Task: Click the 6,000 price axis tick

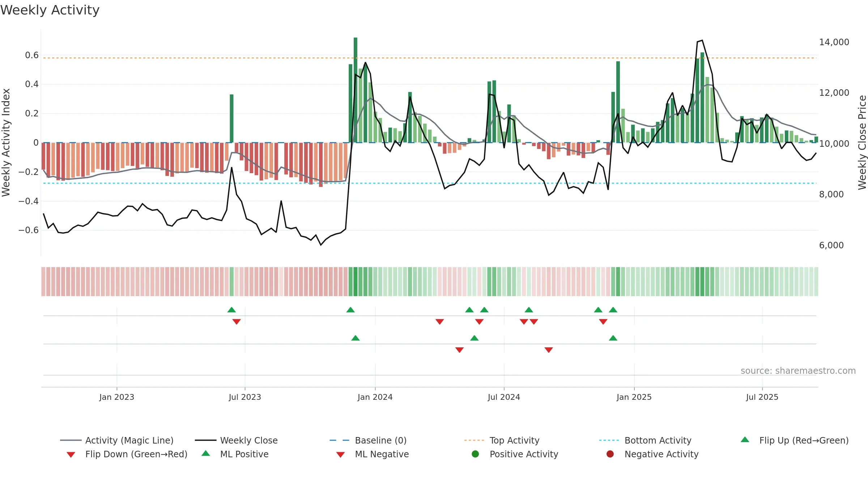Action: coord(831,245)
